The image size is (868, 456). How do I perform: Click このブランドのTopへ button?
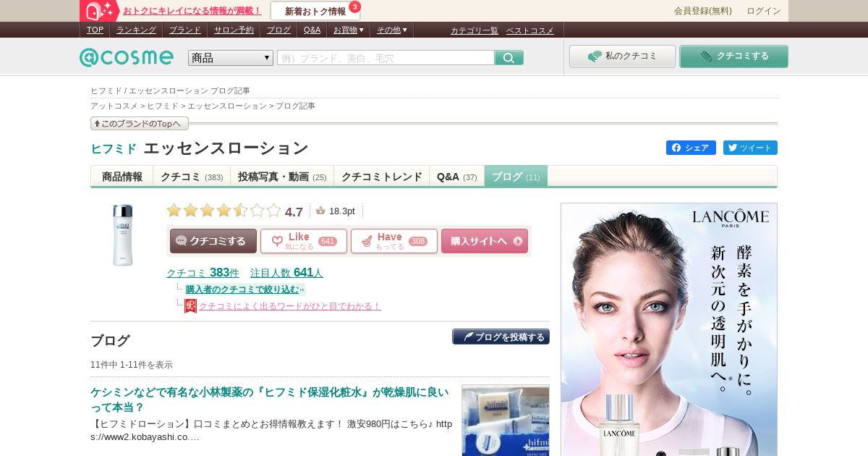[140, 124]
